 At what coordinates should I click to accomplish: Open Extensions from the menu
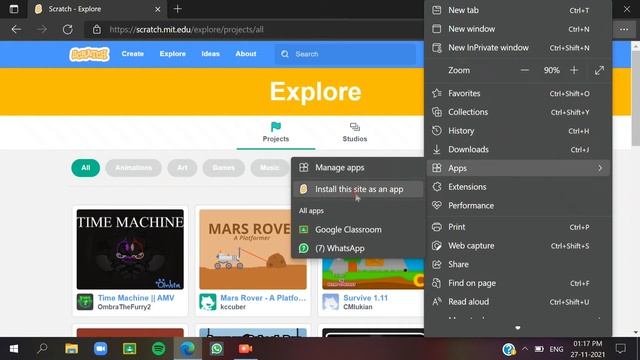click(518, 187)
